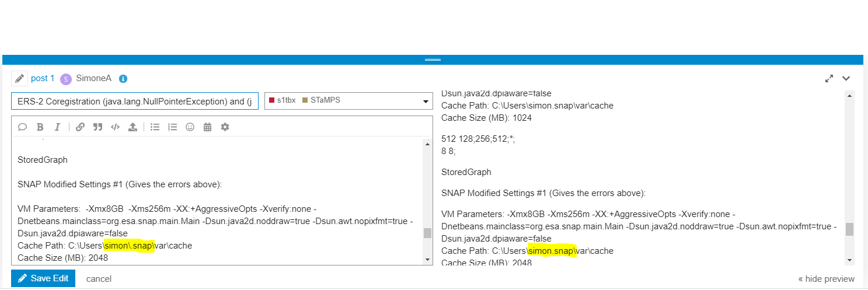Click the speech bubble quote-post toolbar icon
The image size is (868, 290).
click(23, 127)
